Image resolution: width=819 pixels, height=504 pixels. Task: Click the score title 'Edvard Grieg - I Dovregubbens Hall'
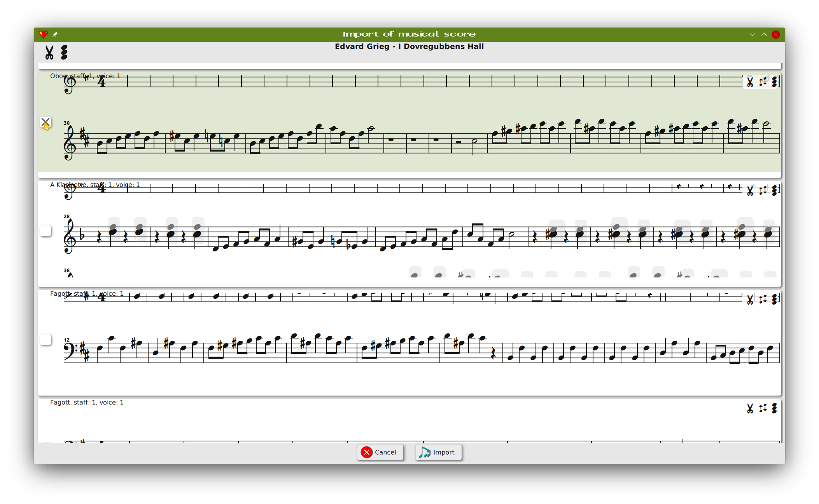(409, 47)
